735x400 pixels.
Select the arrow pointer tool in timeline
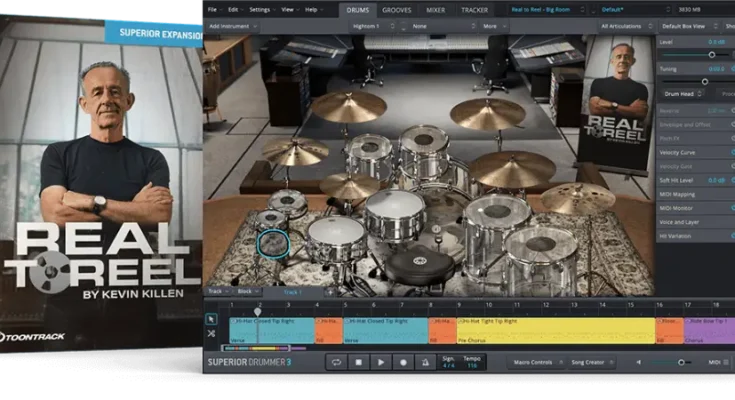(211, 319)
